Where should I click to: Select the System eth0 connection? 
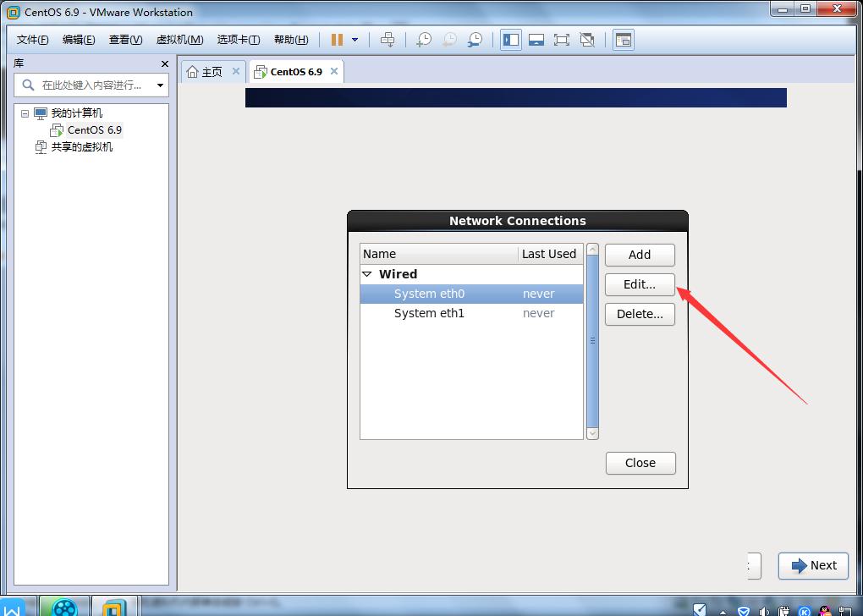tap(471, 294)
